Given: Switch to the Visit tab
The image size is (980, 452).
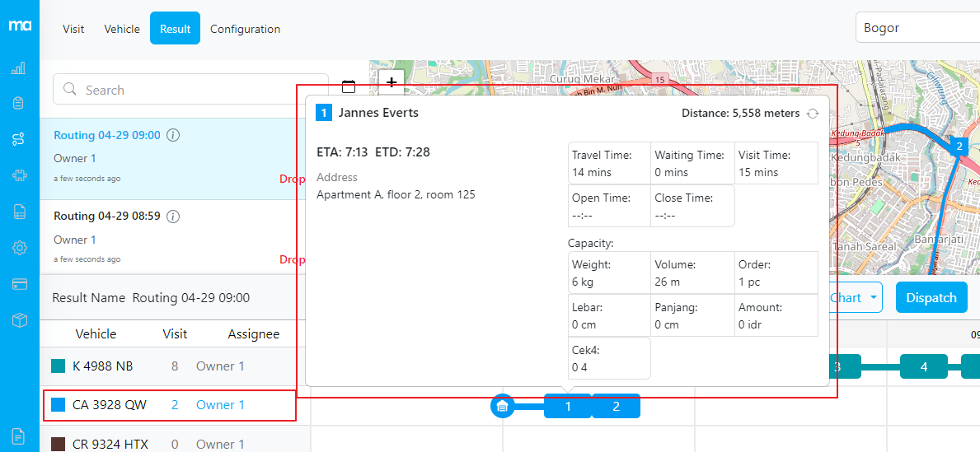Looking at the screenshot, I should [73, 29].
